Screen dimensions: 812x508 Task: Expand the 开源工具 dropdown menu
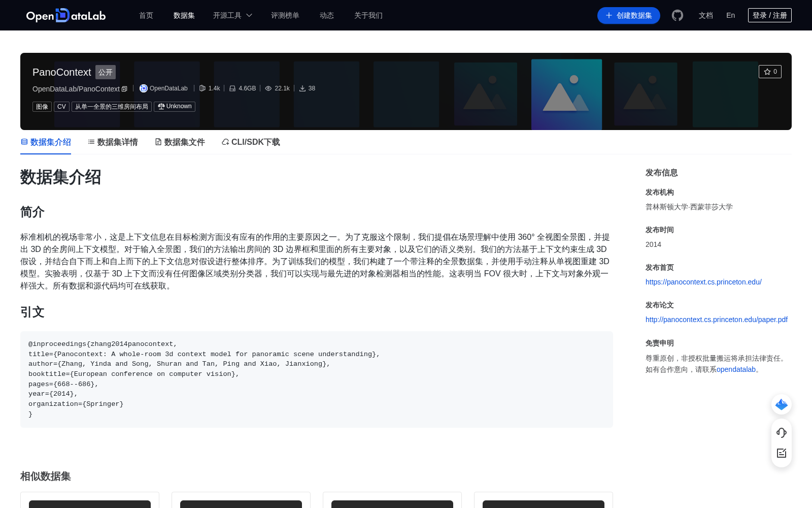(232, 15)
